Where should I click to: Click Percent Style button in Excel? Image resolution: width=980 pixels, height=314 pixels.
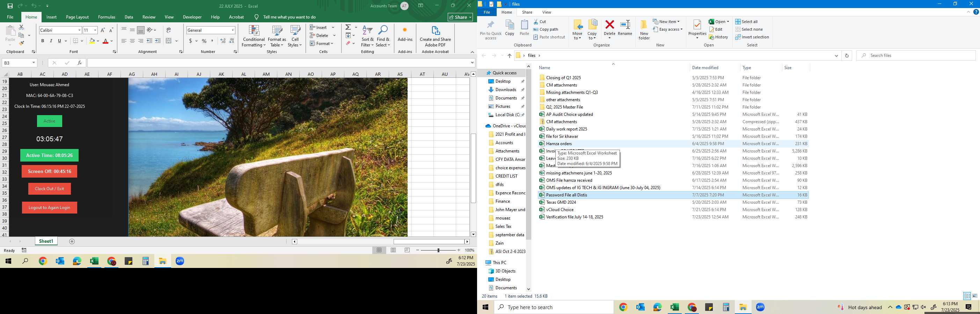(x=204, y=41)
